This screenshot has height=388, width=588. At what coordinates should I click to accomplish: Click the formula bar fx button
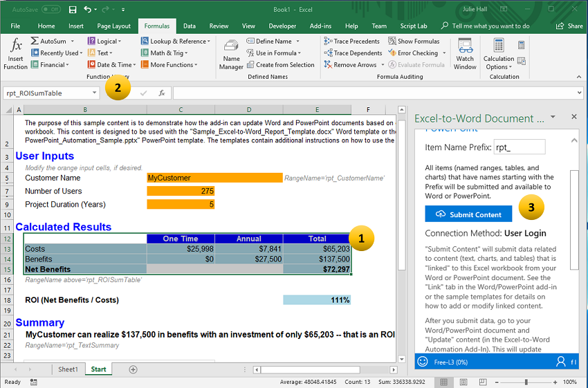[162, 93]
